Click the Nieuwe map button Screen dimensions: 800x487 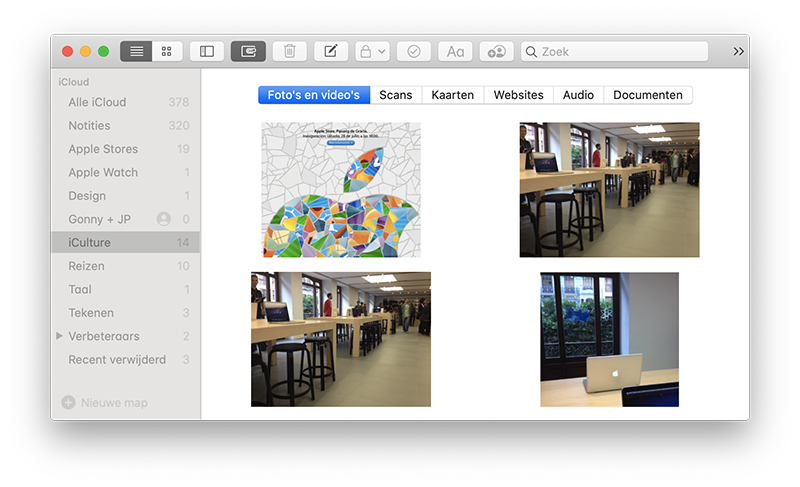105,403
